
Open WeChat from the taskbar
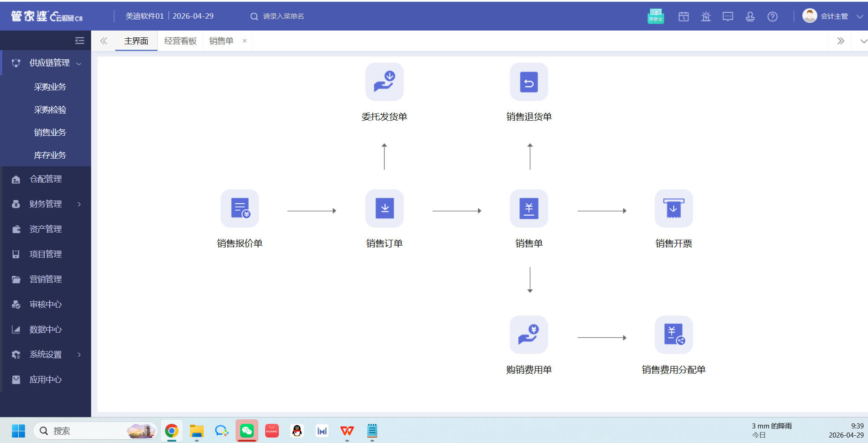(x=247, y=431)
